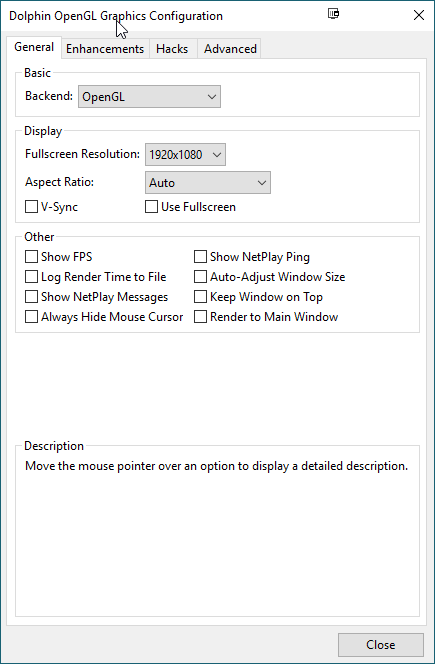Click the Aspect Ratio label
435x664 pixels.
pos(59,182)
